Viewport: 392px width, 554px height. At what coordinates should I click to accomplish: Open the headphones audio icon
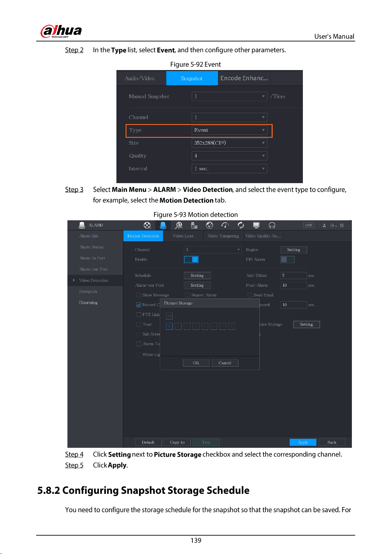pyautogui.click(x=272, y=225)
